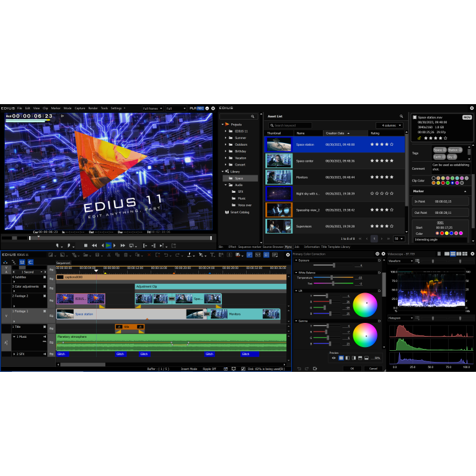
Task: Open the Render menu
Action: [x=92, y=108]
